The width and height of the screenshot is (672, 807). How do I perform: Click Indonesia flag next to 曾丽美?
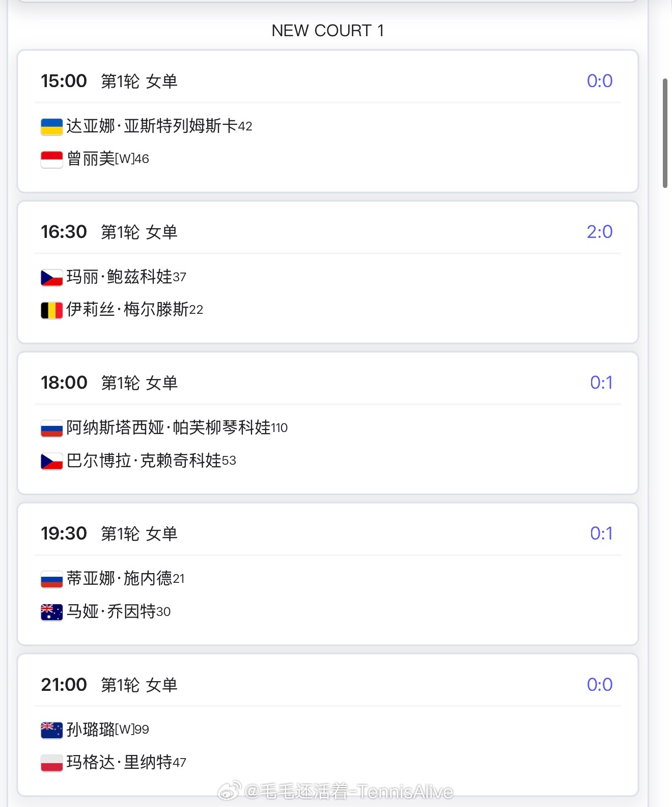(51, 159)
